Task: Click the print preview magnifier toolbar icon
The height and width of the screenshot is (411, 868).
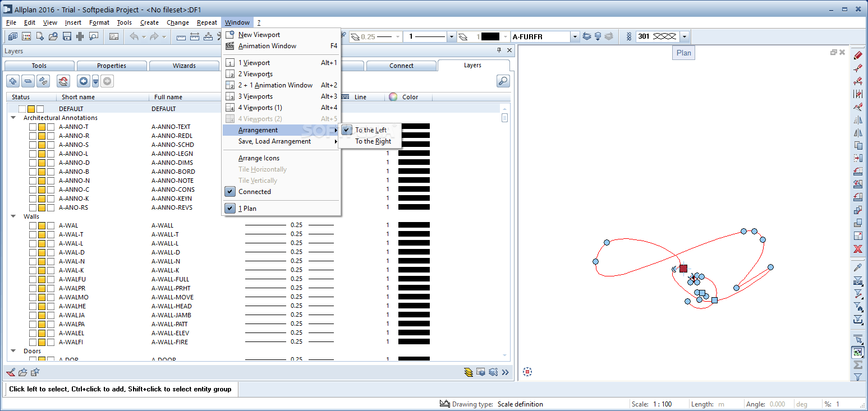Action: (x=94, y=36)
